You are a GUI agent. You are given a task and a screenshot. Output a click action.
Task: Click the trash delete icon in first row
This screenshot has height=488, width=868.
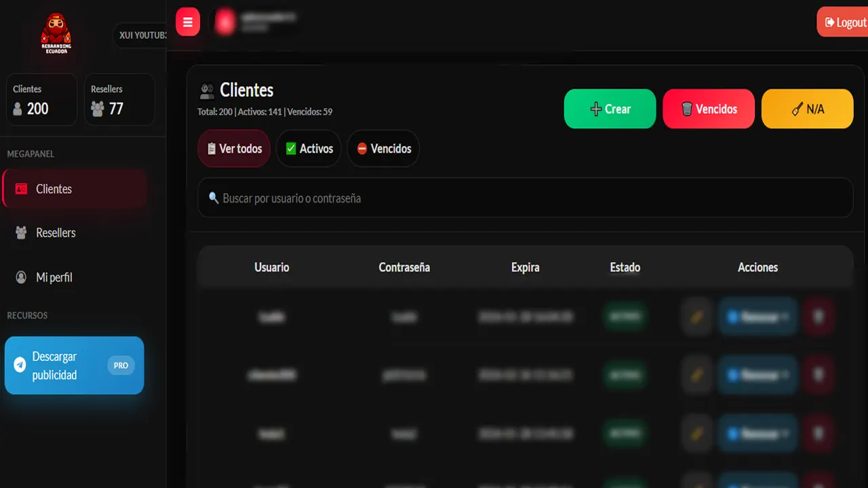pos(818,317)
